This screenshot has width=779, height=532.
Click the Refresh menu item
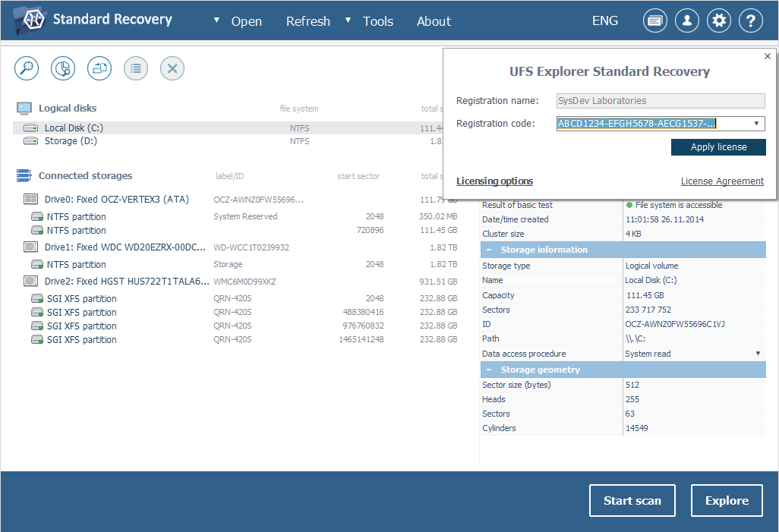[x=308, y=21]
